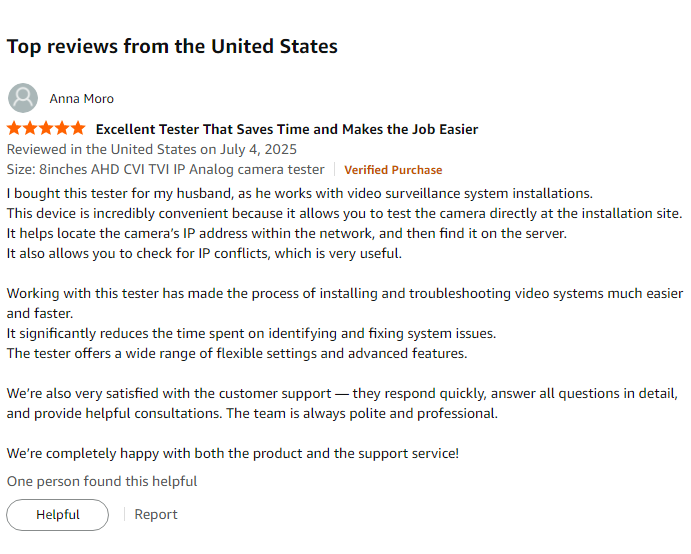Click the line 'I bought this tester for my husband'
The image size is (691, 554).
[x=300, y=193]
